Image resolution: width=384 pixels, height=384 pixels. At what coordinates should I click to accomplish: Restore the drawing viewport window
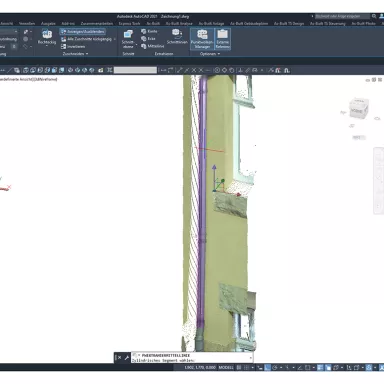coord(374,80)
